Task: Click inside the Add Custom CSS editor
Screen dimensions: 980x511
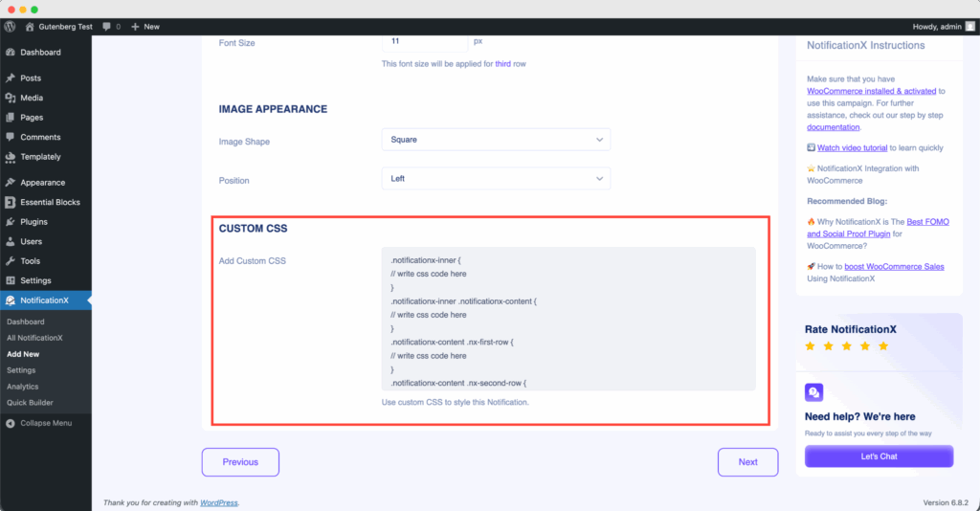Action: tap(568, 319)
